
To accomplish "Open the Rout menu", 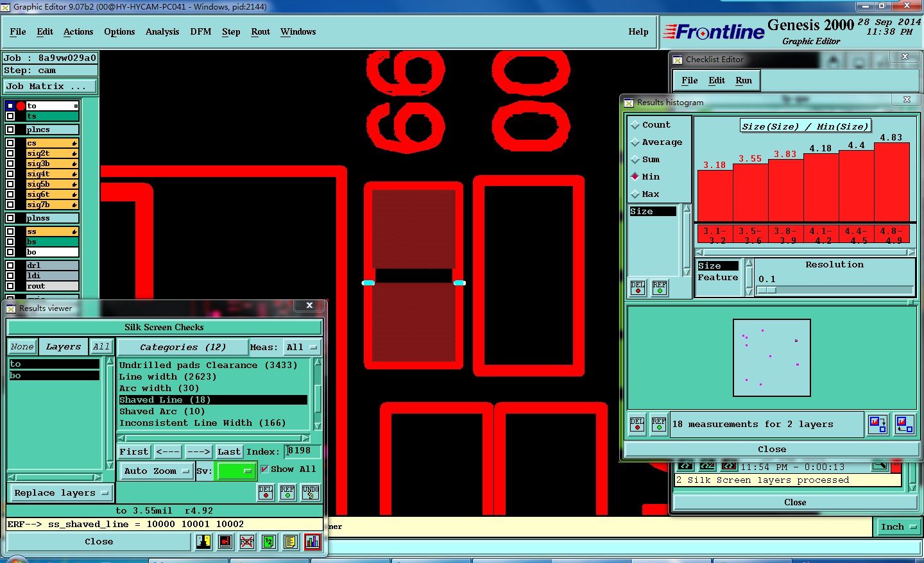I will point(261,31).
